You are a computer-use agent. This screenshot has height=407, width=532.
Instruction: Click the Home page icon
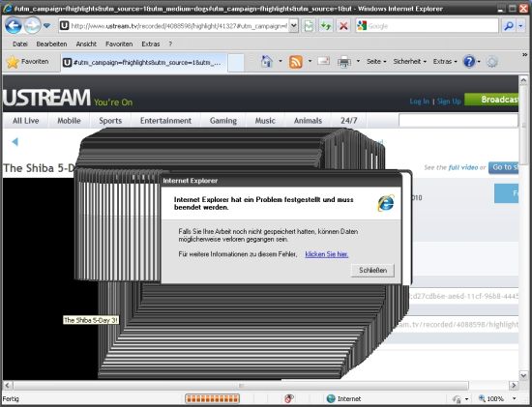267,62
